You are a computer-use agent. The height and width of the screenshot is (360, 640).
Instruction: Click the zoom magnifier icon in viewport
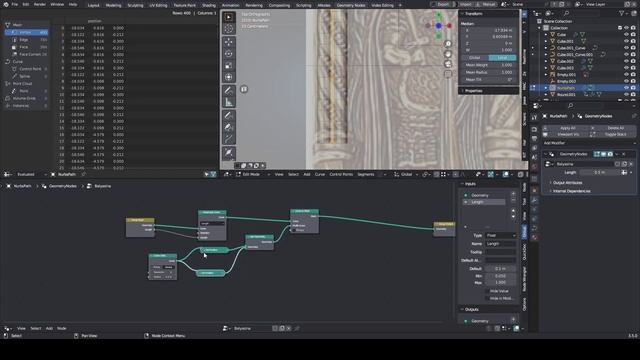(448, 44)
